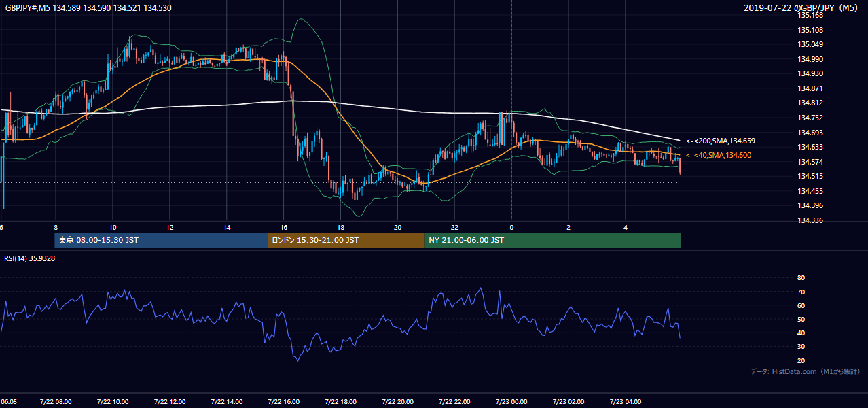Click price axis label 135.049
The width and height of the screenshot is (868, 408).
click(810, 44)
